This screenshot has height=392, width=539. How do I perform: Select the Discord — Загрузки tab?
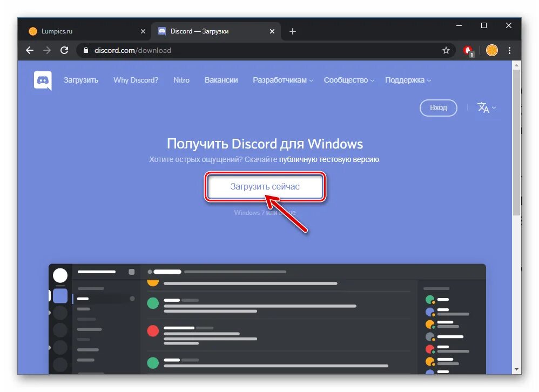tap(216, 31)
